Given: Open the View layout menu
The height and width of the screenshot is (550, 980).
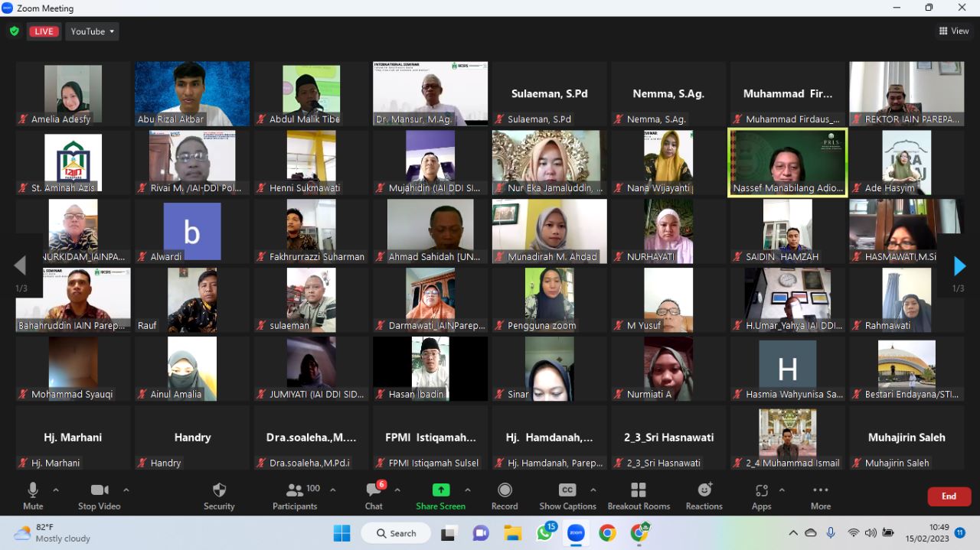Looking at the screenshot, I should pyautogui.click(x=954, y=31).
